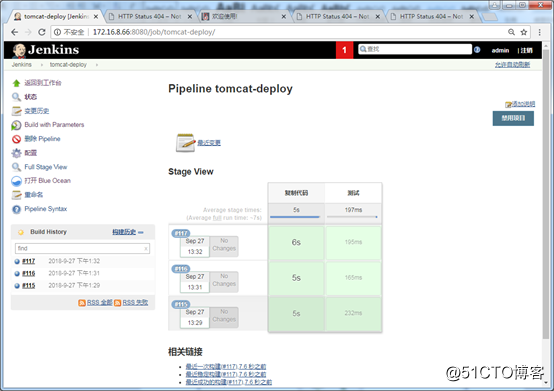Screen dimensions: 554x391
Task: Open the back to dashboard up-arrow icon
Action: click(16, 83)
